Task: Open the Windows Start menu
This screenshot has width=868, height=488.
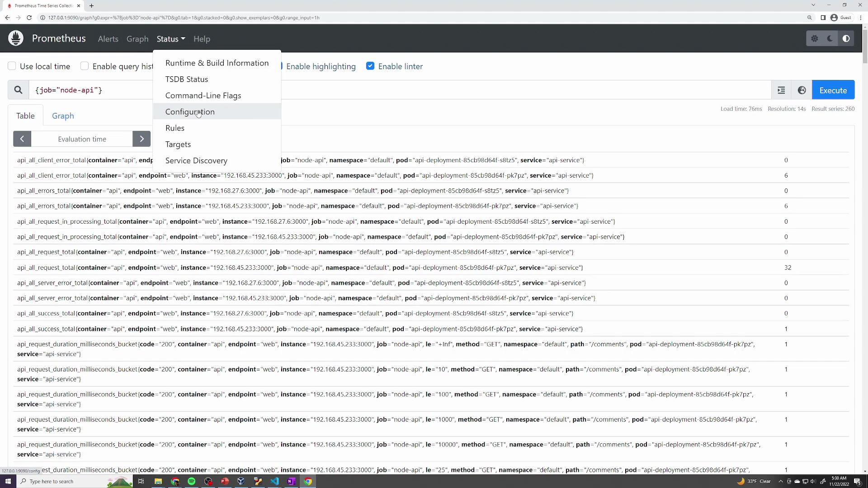Action: coord(8,481)
